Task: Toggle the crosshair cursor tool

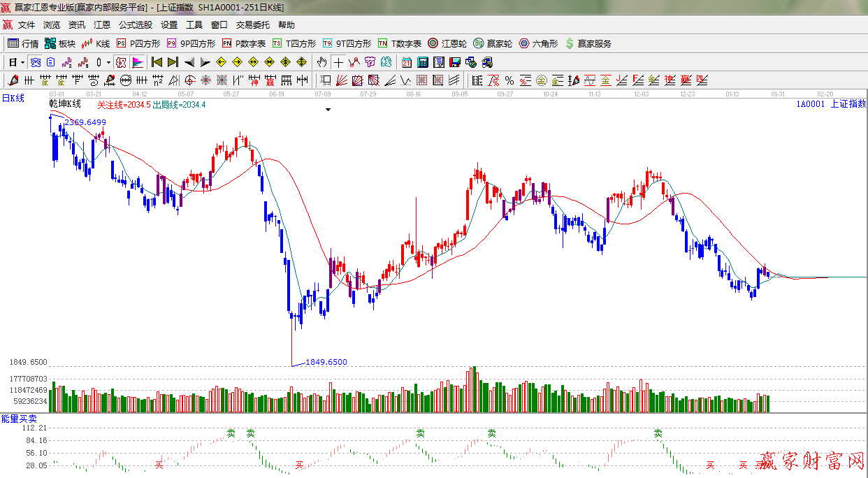Action: coord(338,62)
